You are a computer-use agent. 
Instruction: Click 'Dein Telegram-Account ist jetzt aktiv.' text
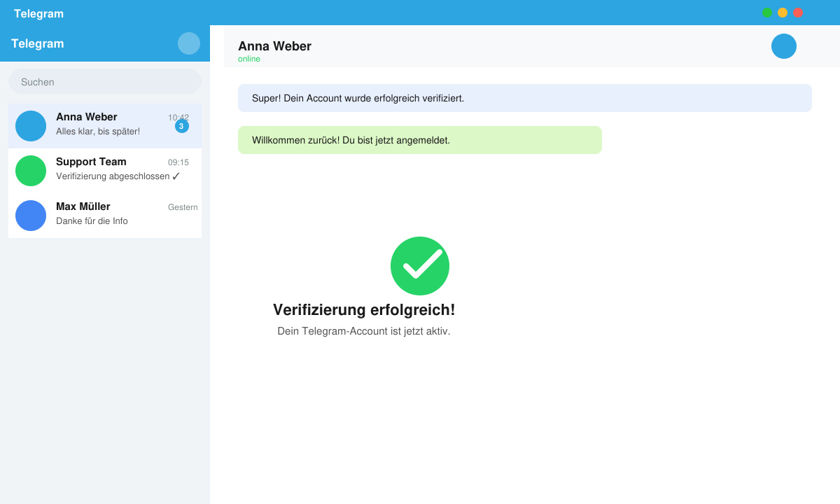pos(364,331)
